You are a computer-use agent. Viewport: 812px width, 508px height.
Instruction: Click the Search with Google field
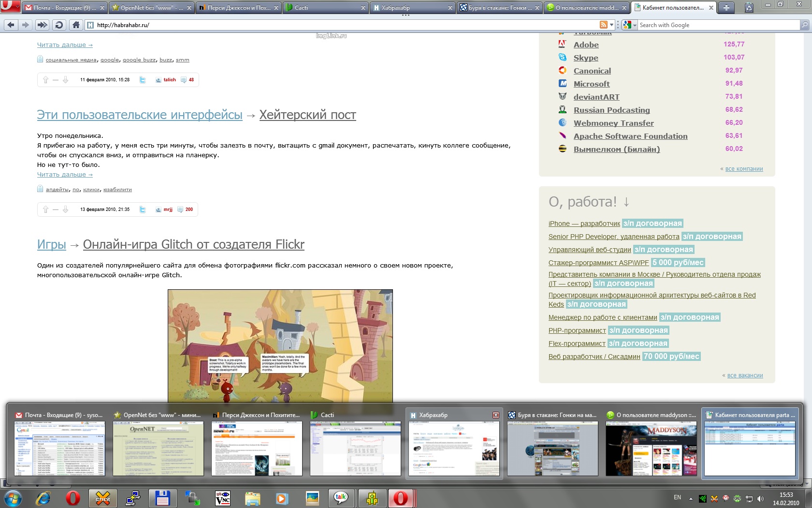(x=719, y=25)
